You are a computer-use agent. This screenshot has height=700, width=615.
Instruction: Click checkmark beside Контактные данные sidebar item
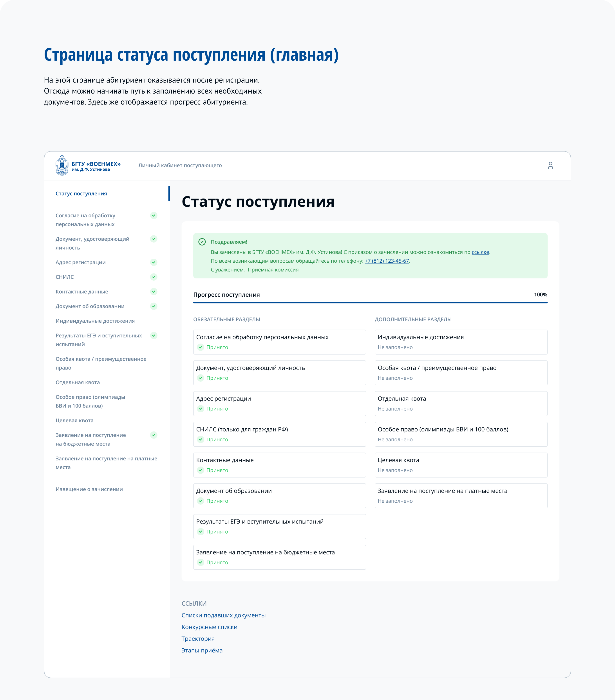point(154,291)
